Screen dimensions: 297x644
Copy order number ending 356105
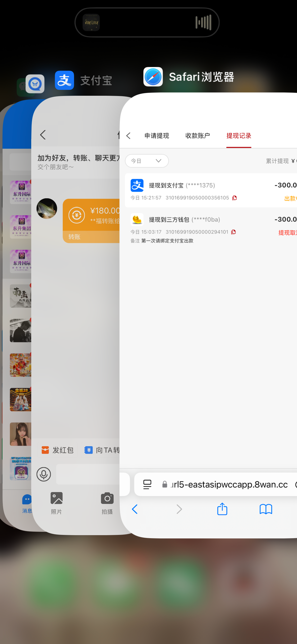235,198
